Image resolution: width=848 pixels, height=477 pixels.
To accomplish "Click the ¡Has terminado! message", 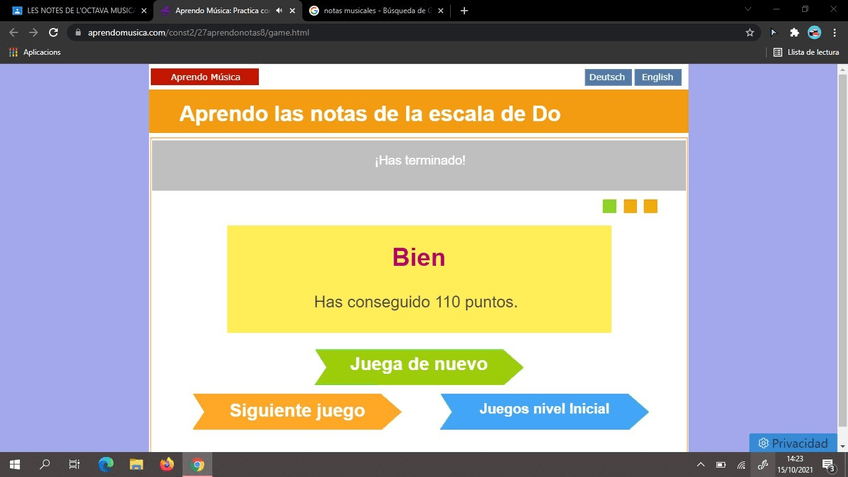I will point(420,161).
